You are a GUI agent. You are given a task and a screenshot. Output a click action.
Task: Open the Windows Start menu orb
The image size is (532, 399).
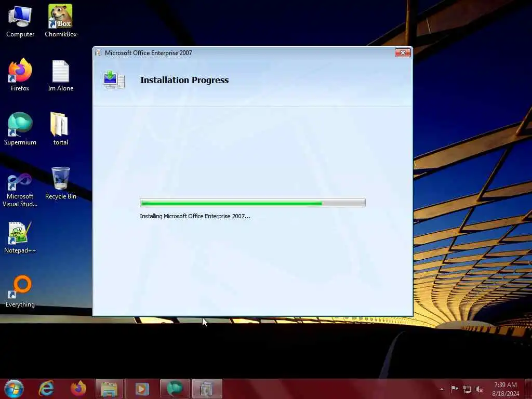[x=14, y=389]
